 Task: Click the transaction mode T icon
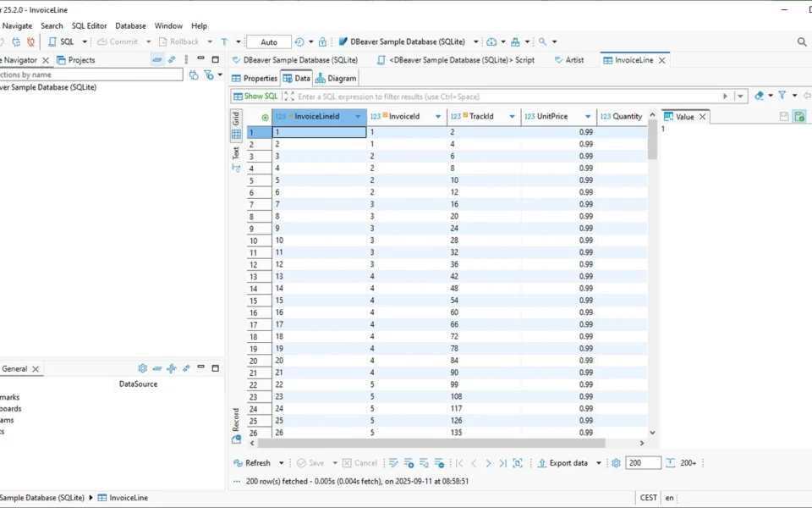pyautogui.click(x=224, y=41)
